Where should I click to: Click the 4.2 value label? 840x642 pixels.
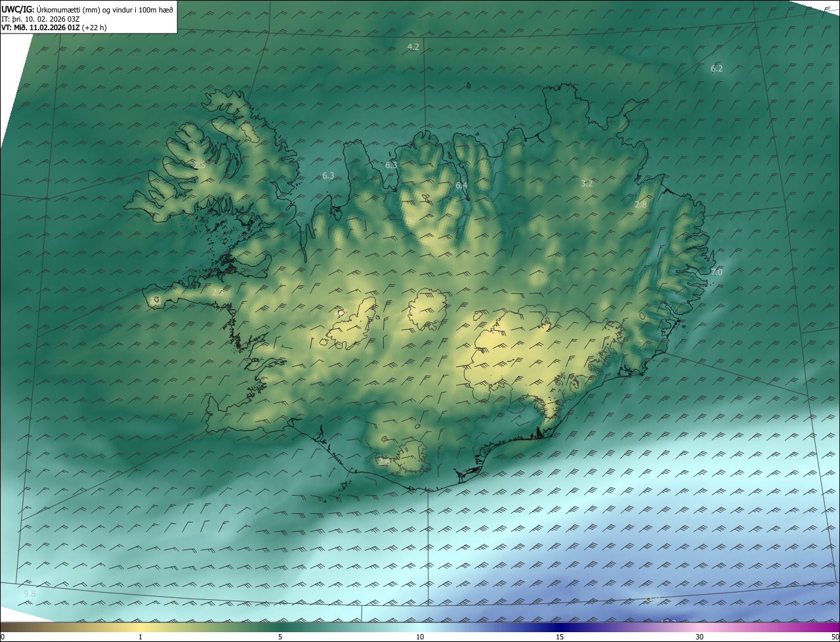tap(413, 47)
